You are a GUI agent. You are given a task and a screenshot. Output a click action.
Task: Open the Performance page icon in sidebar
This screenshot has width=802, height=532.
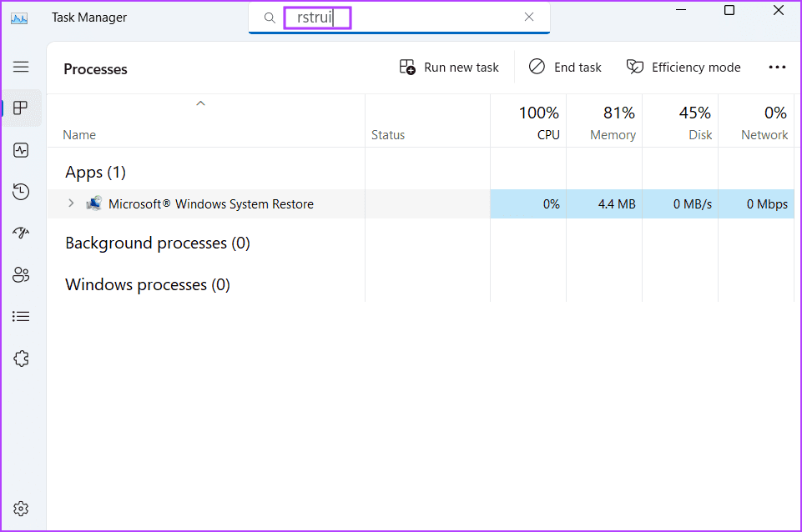(x=21, y=150)
